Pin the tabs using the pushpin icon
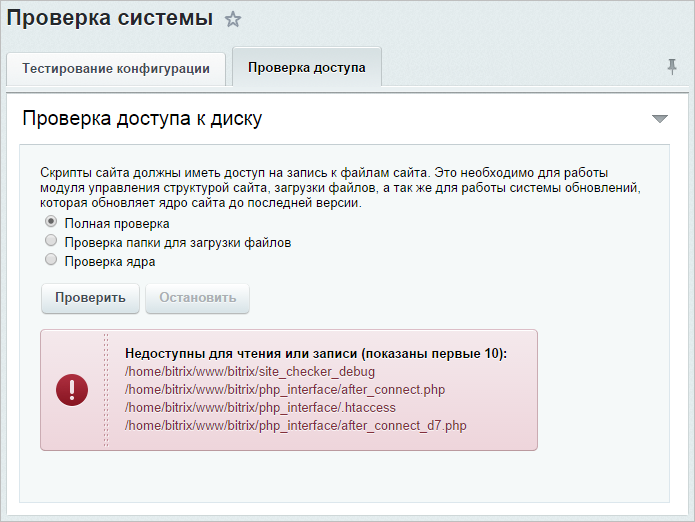The width and height of the screenshot is (695, 522). click(x=672, y=67)
